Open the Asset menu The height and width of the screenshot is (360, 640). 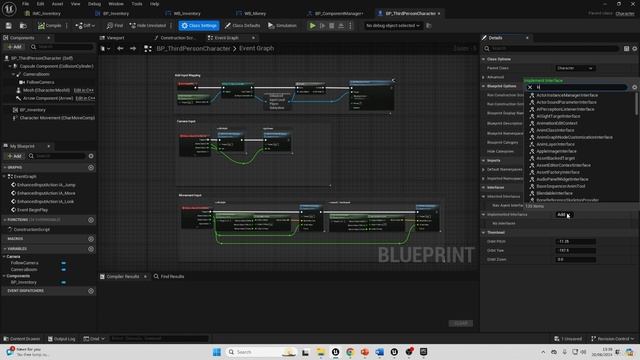tap(58, 4)
